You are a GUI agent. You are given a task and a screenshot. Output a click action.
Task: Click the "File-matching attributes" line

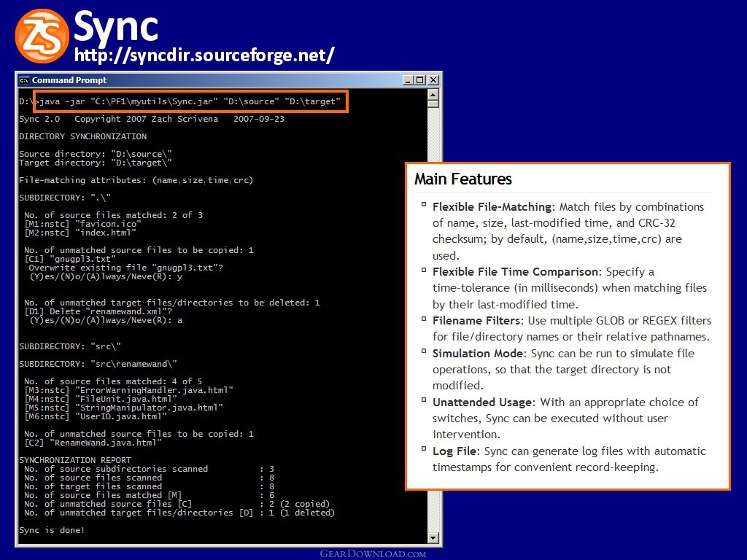[136, 181]
